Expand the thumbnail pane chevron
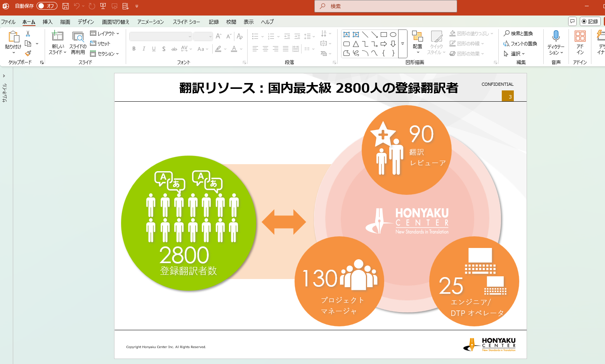 point(4,76)
